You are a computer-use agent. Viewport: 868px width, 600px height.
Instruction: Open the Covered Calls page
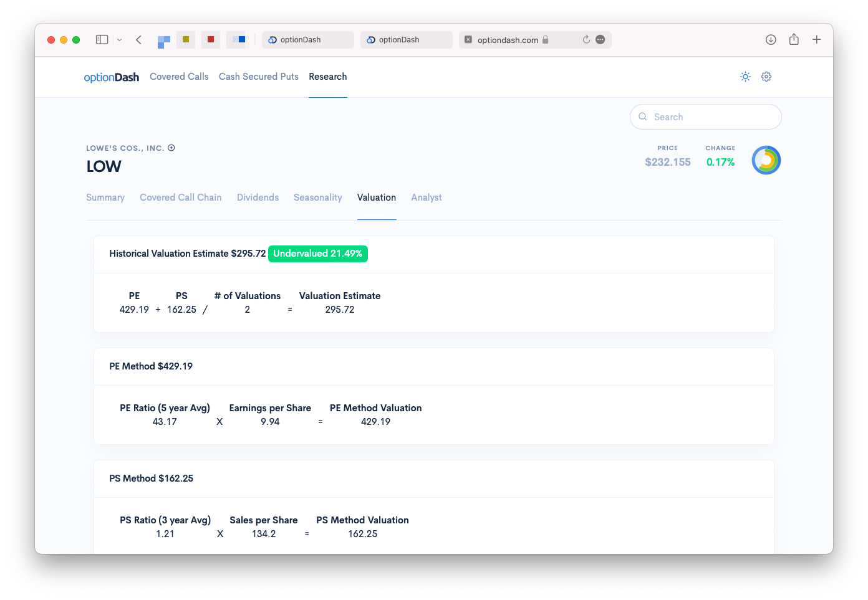(180, 77)
